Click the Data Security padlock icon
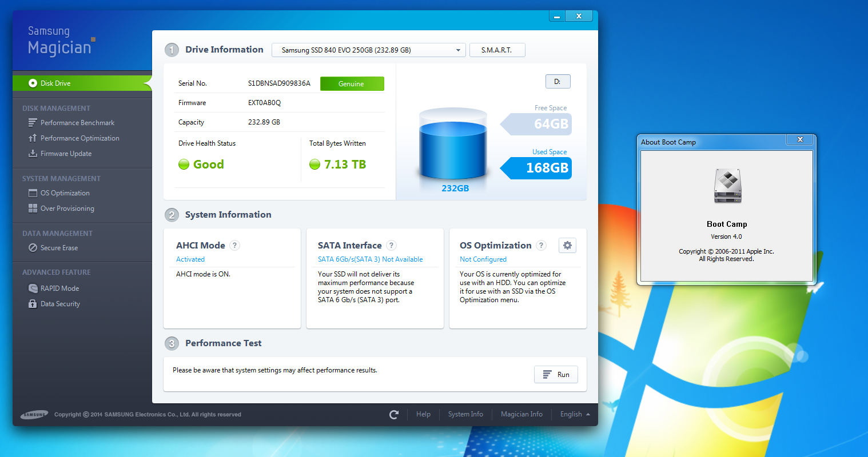Screen dimensions: 868x457 [33, 304]
